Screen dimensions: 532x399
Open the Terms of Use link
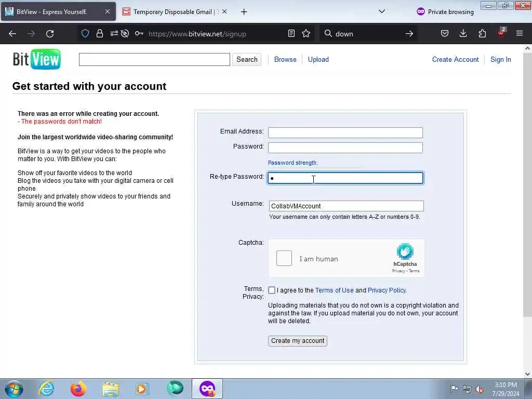(334, 290)
